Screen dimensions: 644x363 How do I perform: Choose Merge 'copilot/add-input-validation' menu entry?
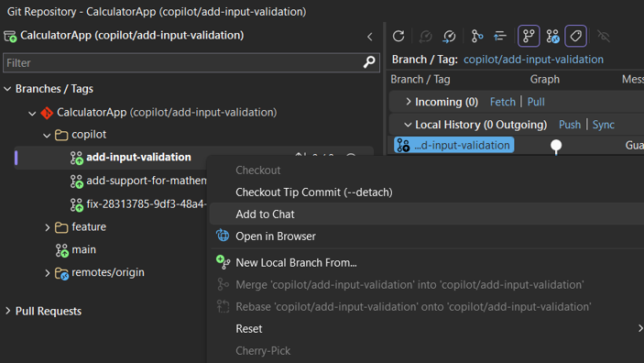409,284
